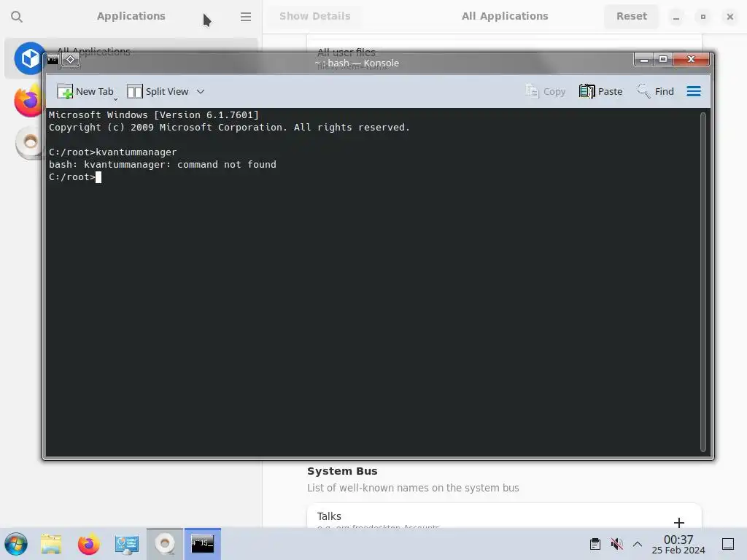
Task: Click the New Tab dropdown arrow
Action: tap(115, 98)
